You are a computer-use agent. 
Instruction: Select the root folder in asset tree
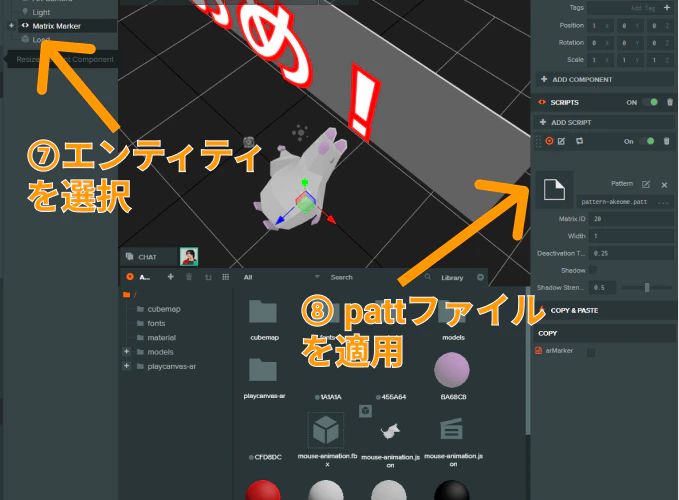tap(129, 294)
